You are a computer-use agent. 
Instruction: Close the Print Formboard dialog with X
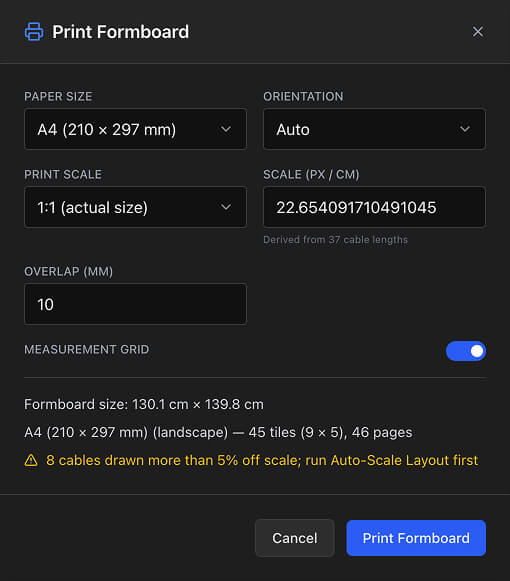478,32
